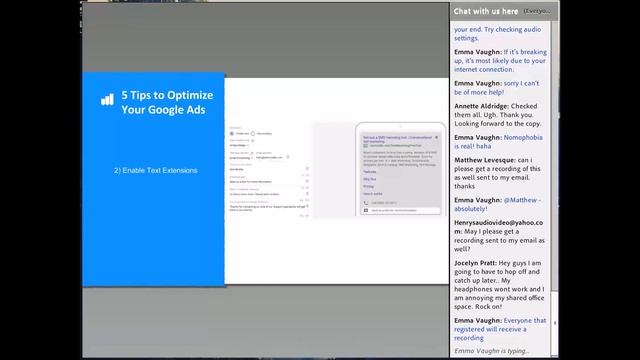Click the message icon in ad preview
640x360 pixels.
(x=366, y=210)
